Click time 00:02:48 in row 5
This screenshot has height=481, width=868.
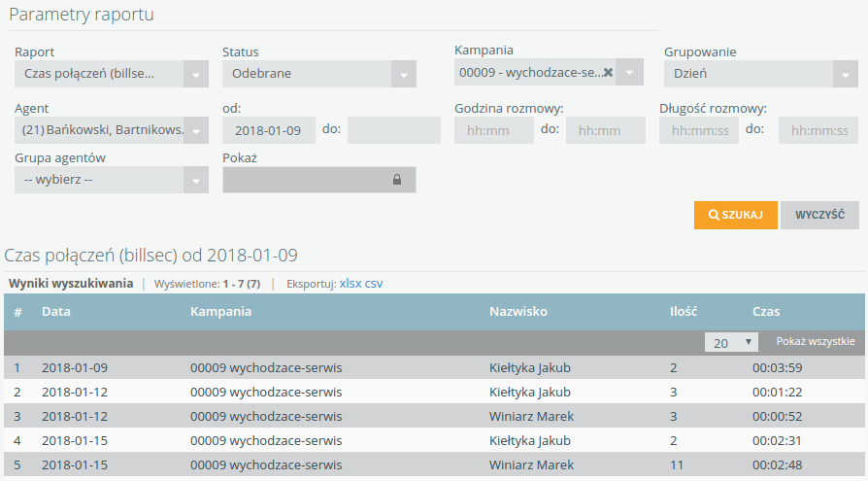tap(777, 464)
